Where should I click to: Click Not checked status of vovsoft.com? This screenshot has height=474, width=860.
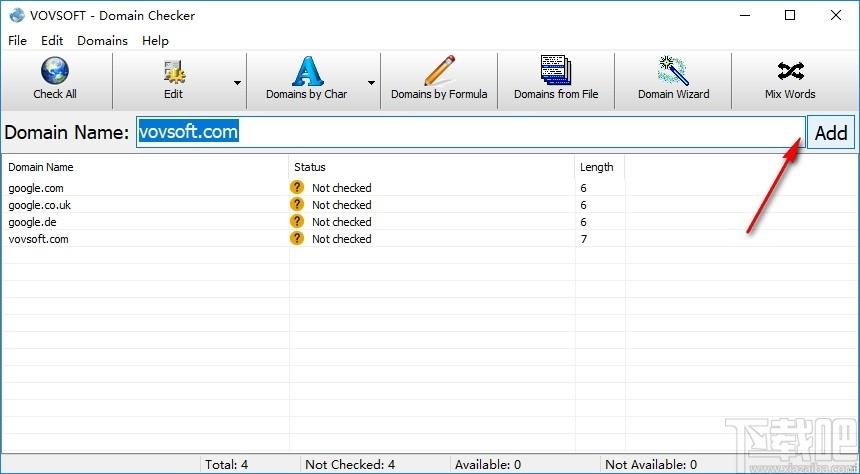tap(342, 239)
